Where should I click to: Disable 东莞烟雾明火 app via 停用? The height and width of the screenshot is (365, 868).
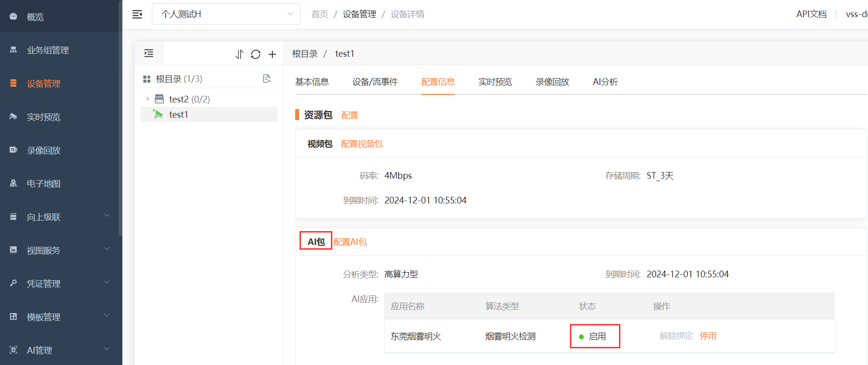pos(708,336)
